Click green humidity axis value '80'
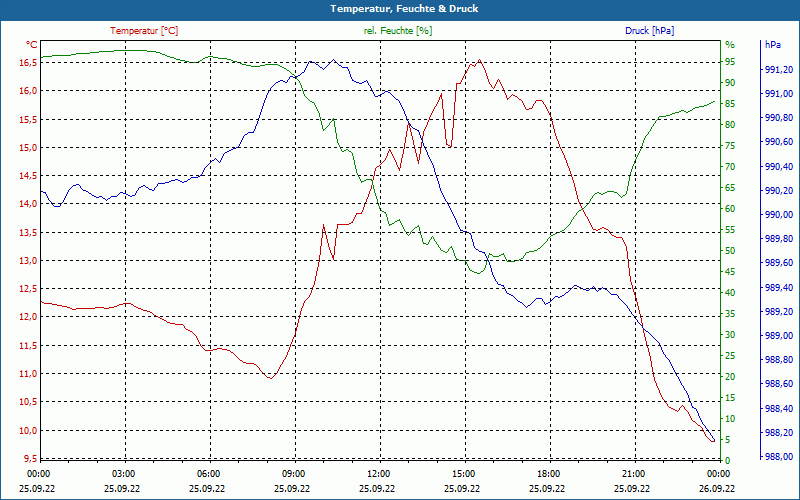This screenshot has height=500, width=800. 730,124
